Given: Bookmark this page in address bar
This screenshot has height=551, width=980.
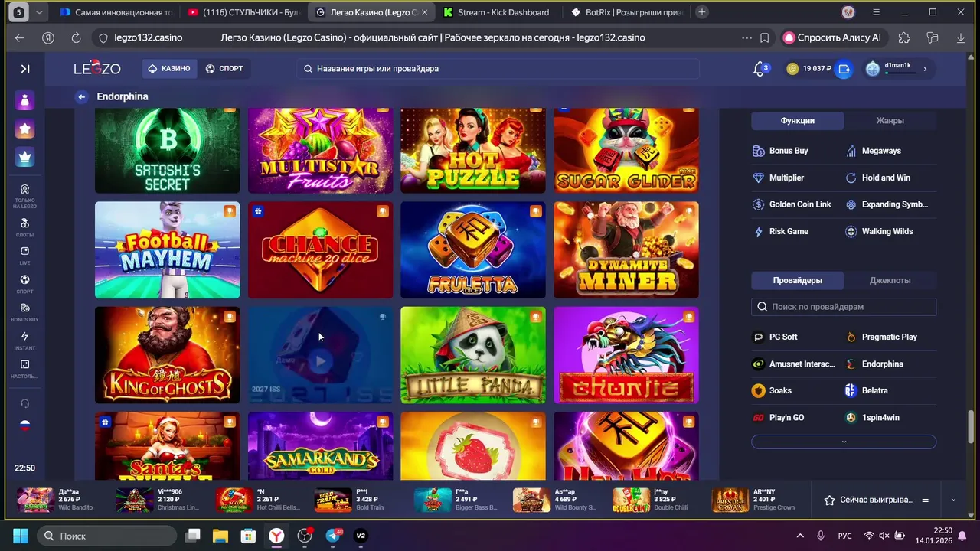Looking at the screenshot, I should click(x=765, y=37).
